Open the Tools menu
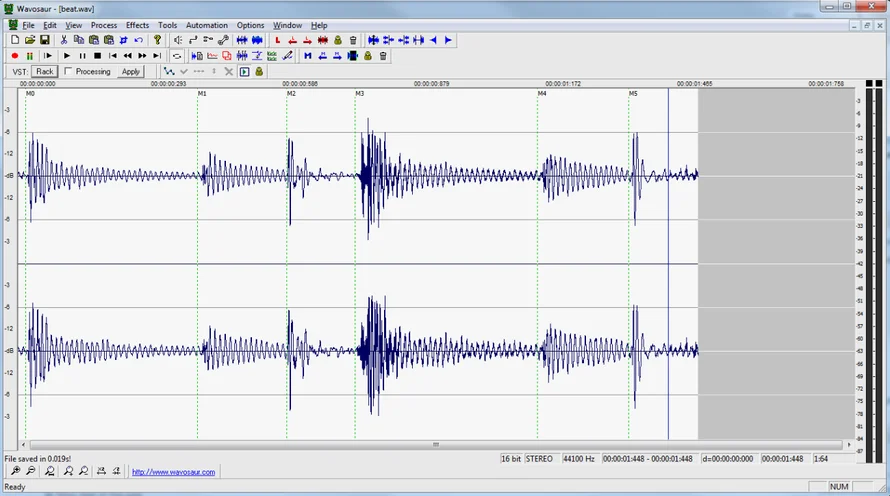This screenshot has height=496, width=890. click(x=167, y=25)
